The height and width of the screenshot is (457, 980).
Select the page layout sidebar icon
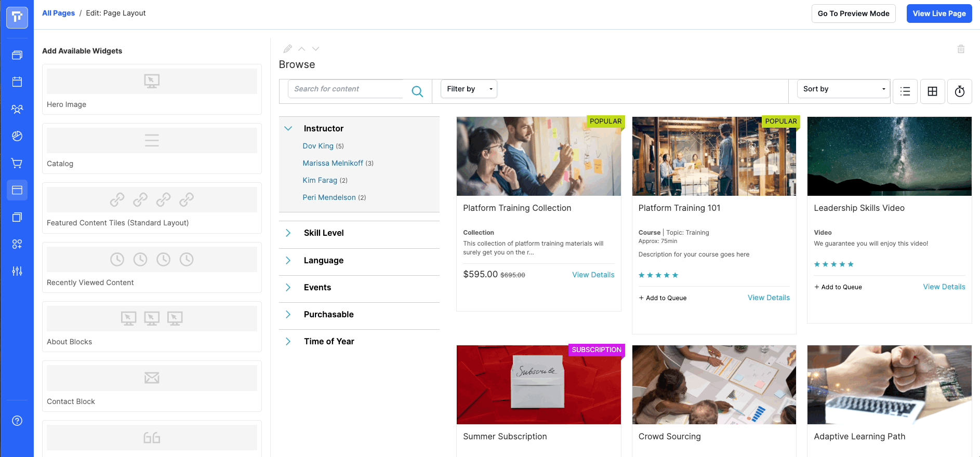(17, 190)
